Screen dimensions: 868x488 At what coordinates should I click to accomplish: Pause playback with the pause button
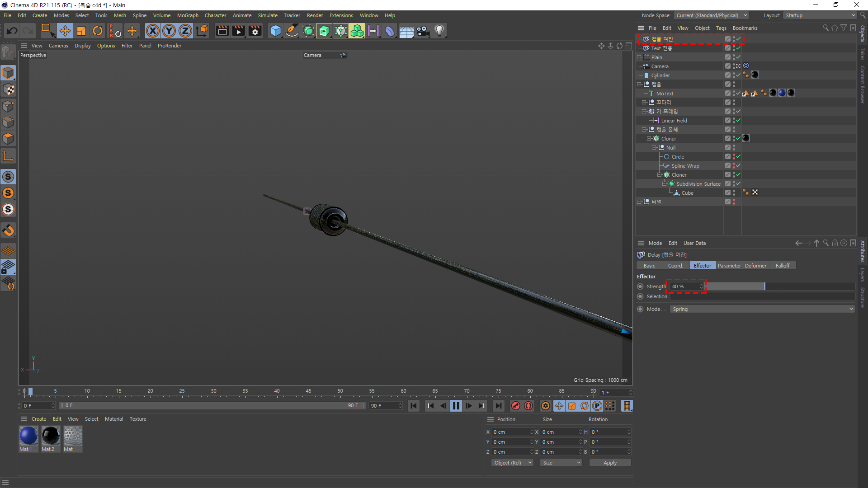pyautogui.click(x=456, y=406)
